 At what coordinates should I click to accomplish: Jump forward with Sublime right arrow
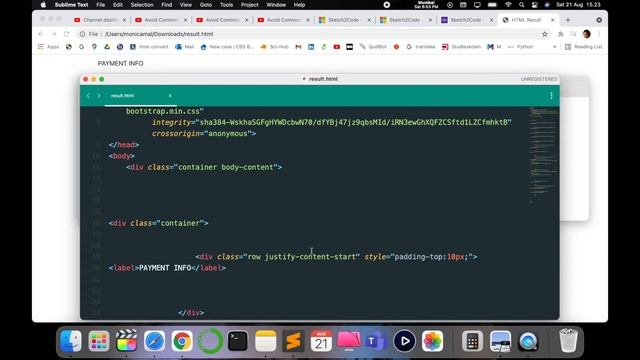point(99,96)
